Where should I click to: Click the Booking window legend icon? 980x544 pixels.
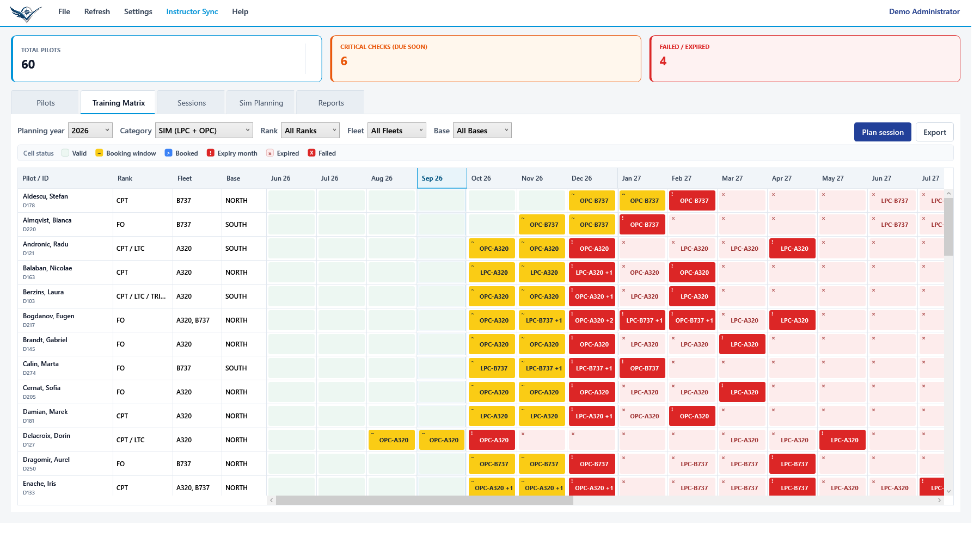point(99,153)
